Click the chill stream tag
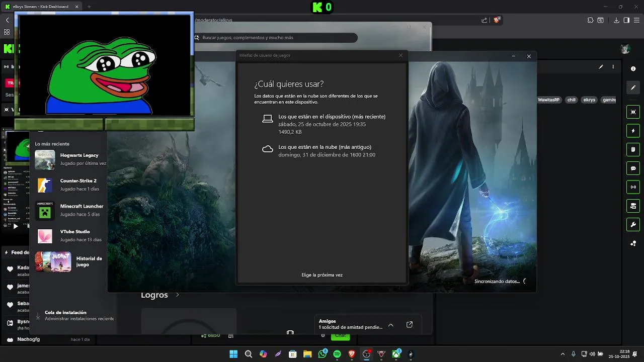Viewport: 644px width, 362px height. point(571,100)
